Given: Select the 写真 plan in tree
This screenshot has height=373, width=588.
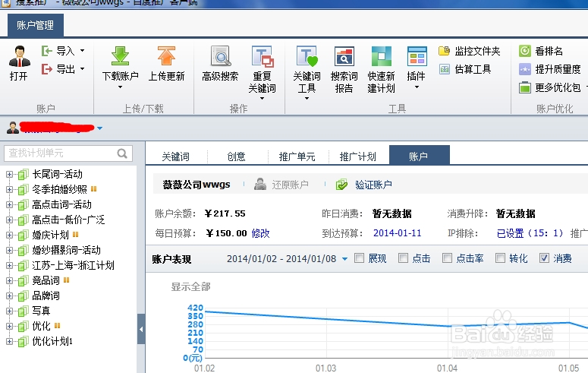Looking at the screenshot, I should [x=41, y=311].
